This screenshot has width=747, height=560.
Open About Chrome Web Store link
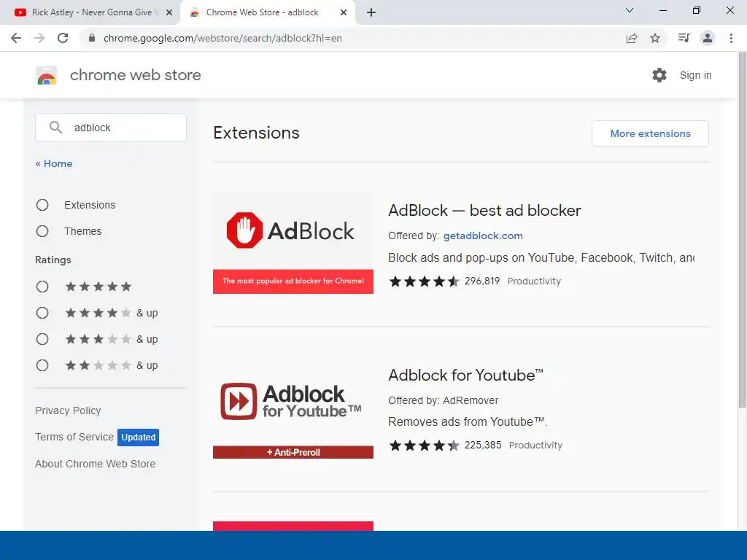tap(96, 464)
